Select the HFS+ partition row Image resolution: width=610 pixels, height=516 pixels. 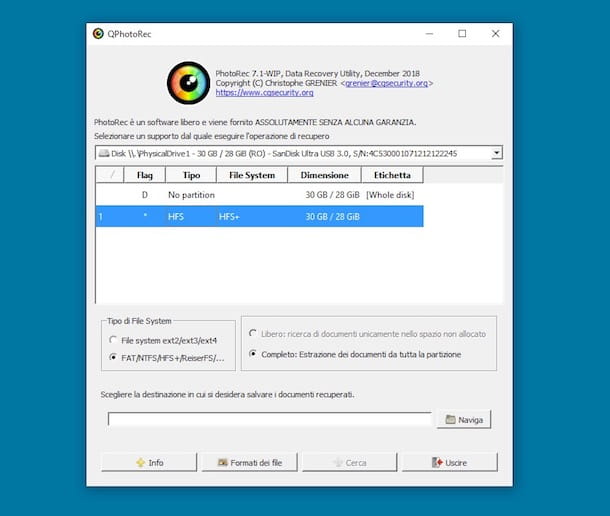[x=259, y=216]
